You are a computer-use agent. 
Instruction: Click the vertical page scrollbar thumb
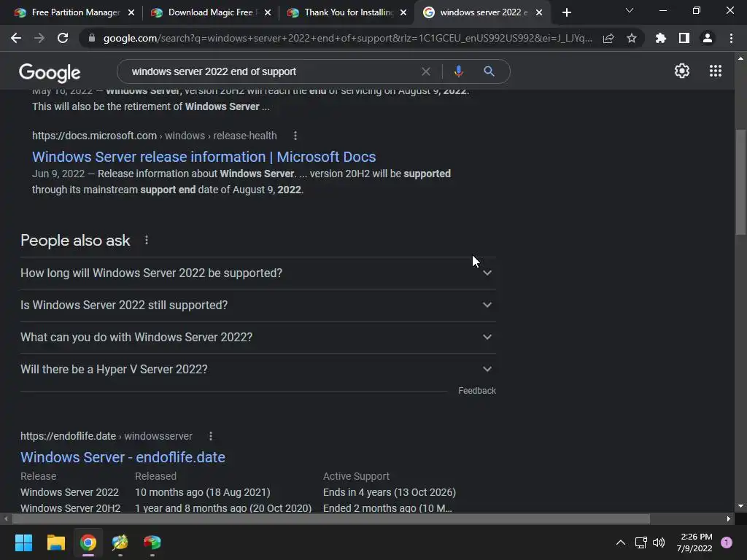740,182
